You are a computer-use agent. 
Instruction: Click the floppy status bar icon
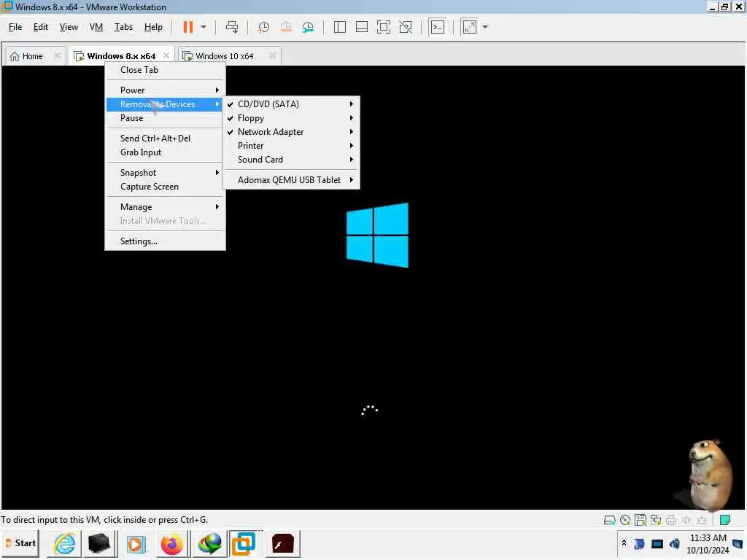pyautogui.click(x=640, y=520)
